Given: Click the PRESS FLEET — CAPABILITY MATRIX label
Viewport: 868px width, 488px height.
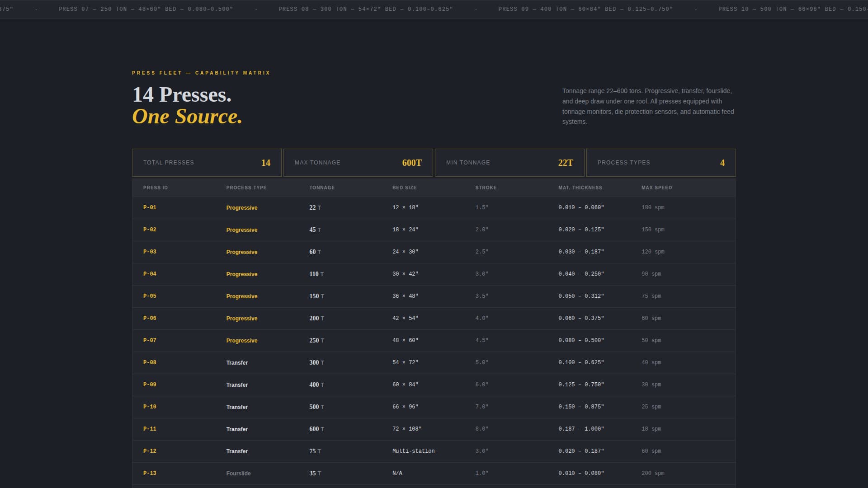Looking at the screenshot, I should [201, 73].
